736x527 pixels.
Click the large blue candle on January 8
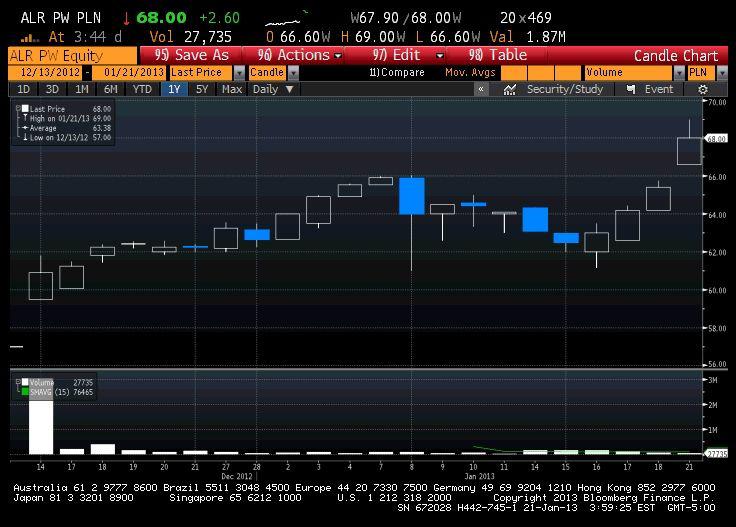point(412,196)
